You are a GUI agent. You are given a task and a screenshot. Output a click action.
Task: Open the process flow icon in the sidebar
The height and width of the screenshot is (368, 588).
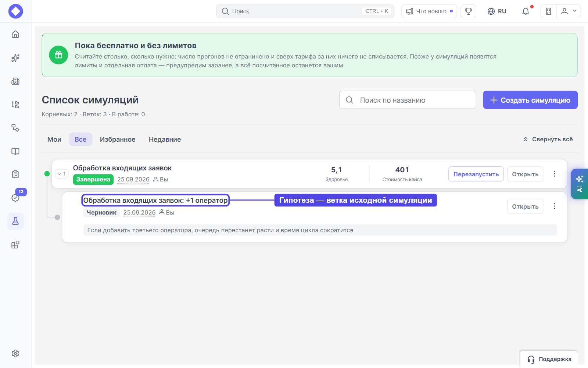click(x=15, y=128)
